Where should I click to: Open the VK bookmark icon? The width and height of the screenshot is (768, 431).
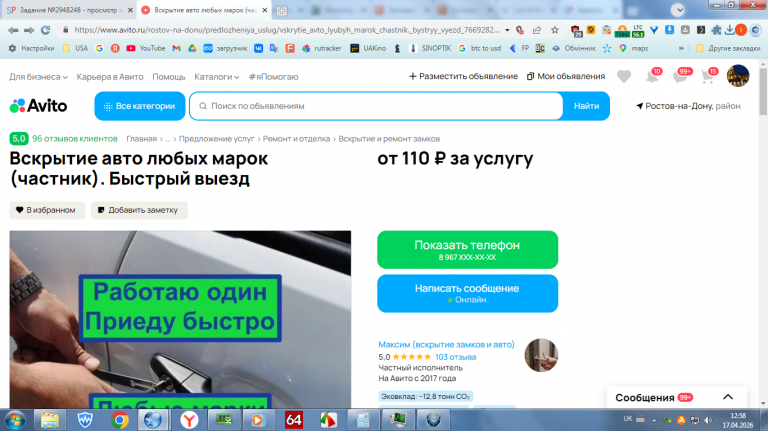tap(258, 48)
